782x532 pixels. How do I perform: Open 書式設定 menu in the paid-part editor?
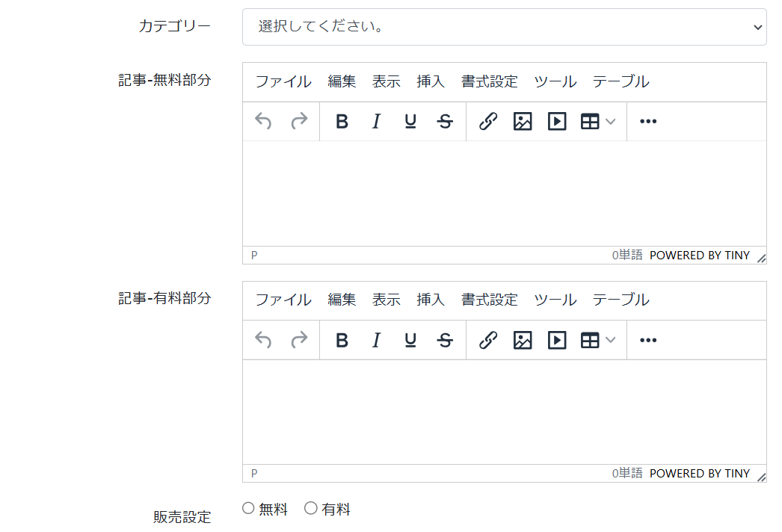tap(489, 300)
